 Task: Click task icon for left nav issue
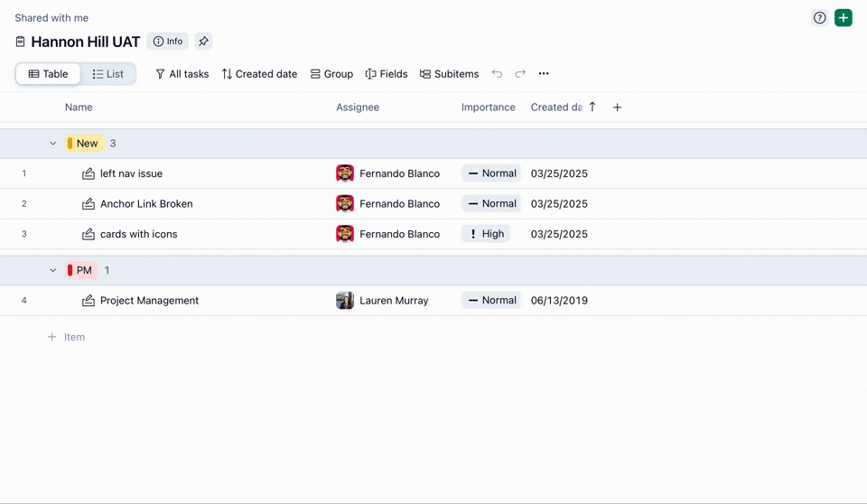point(88,173)
